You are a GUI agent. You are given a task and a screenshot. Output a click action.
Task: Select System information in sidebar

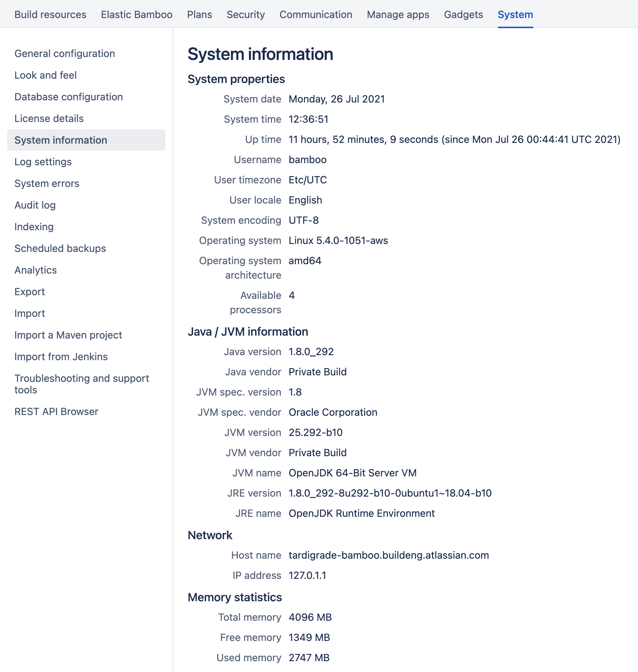point(86,140)
